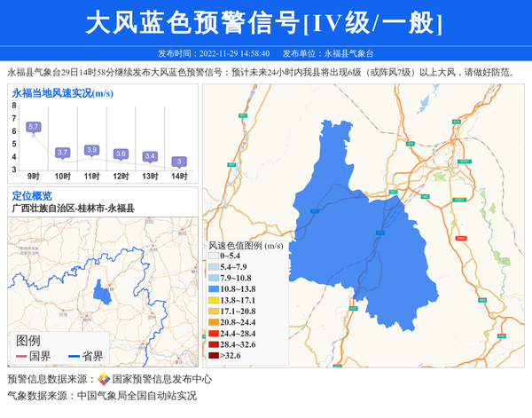Click the 10时 axis label
532x418 pixels.
tap(62, 177)
